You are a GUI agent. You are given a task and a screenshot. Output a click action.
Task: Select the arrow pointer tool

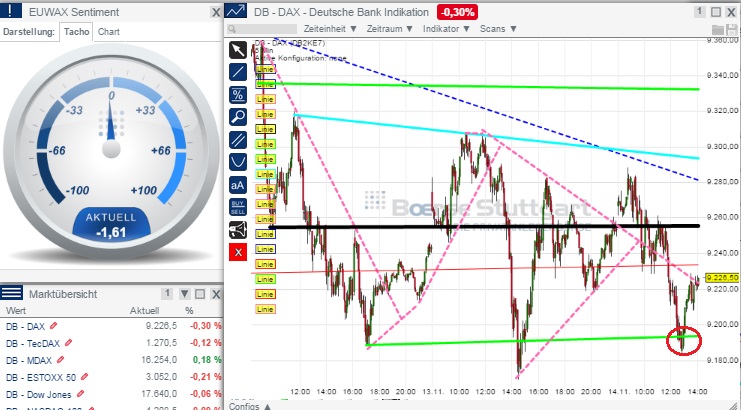(x=238, y=50)
